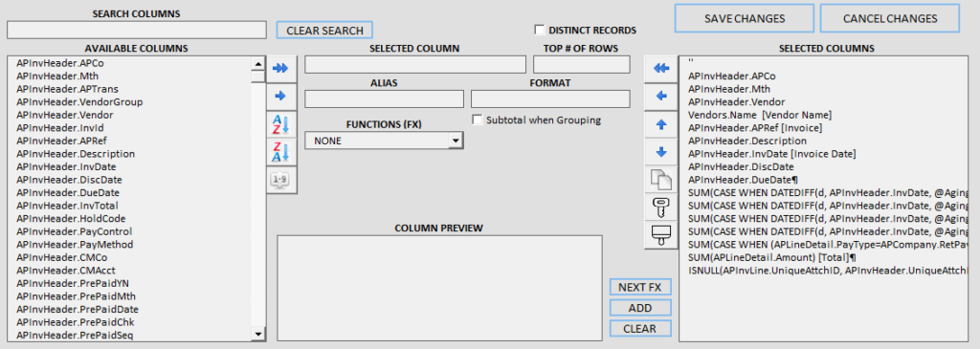Click the Save Changes button

pyautogui.click(x=745, y=18)
